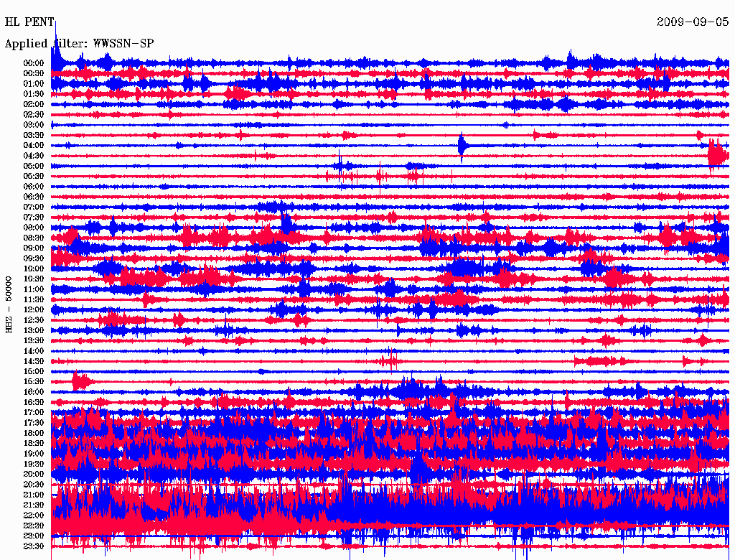This screenshot has width=735, height=560.
Task: Select the 19:30 time label
Action: [x=33, y=465]
